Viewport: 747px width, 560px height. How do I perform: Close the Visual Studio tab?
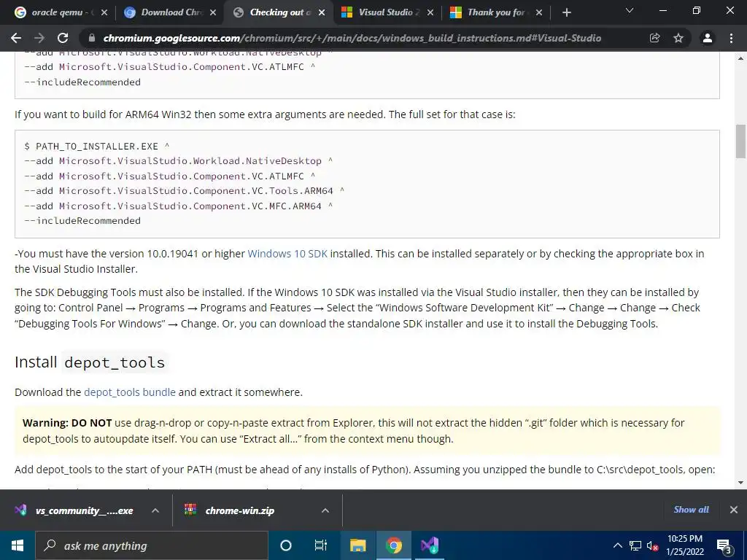[430, 12]
